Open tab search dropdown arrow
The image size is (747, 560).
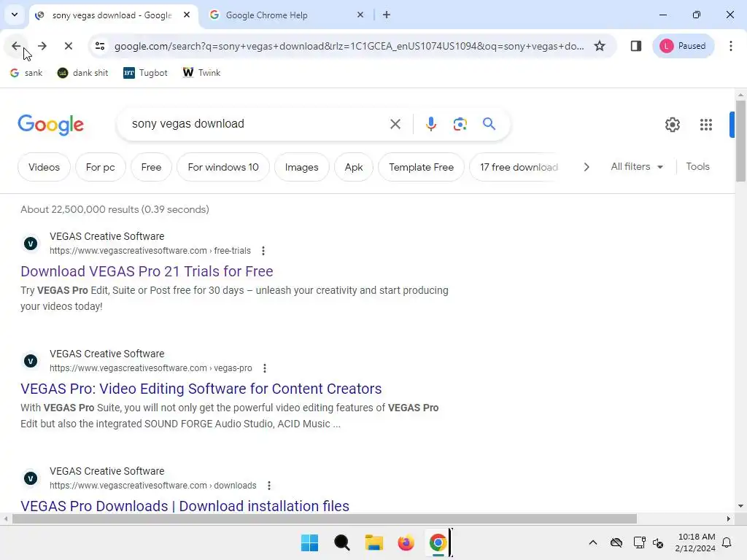pos(15,15)
